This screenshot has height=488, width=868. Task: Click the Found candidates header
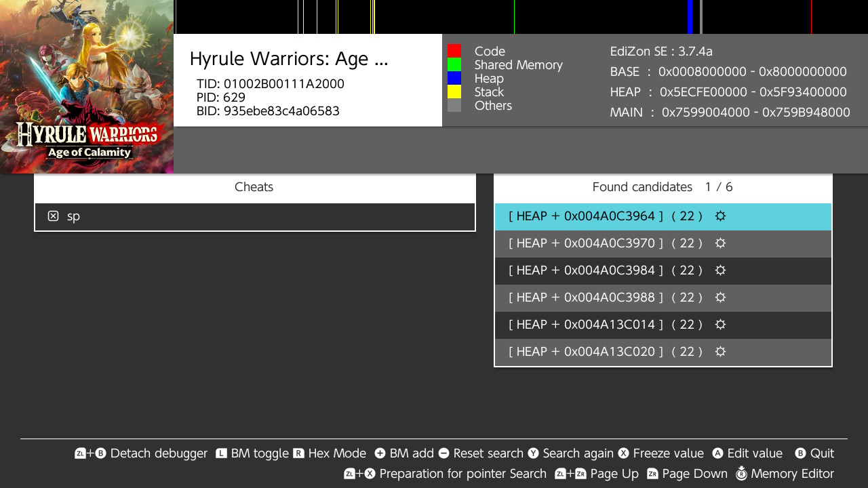tap(663, 187)
